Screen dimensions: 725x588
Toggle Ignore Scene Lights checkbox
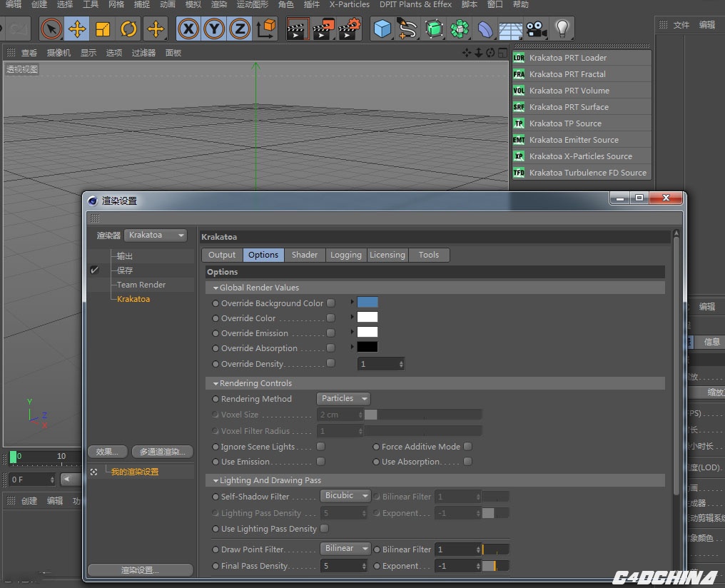pyautogui.click(x=320, y=446)
